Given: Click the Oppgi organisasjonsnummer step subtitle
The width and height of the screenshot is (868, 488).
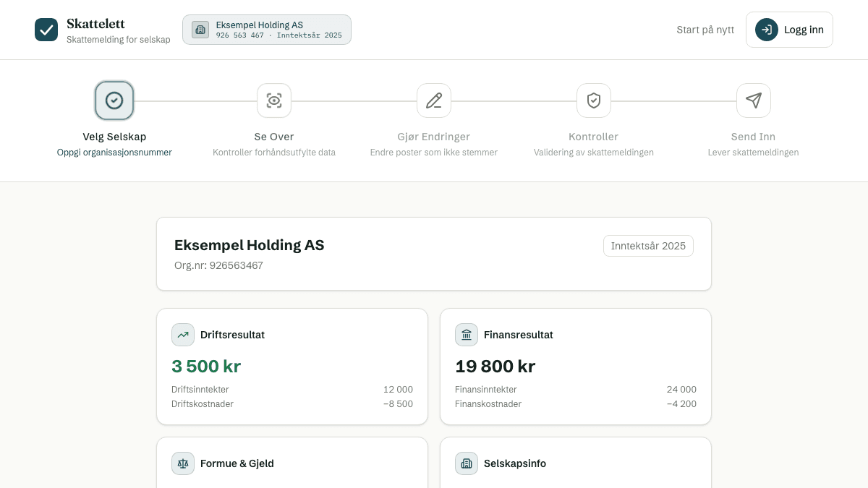Looking at the screenshot, I should [114, 153].
